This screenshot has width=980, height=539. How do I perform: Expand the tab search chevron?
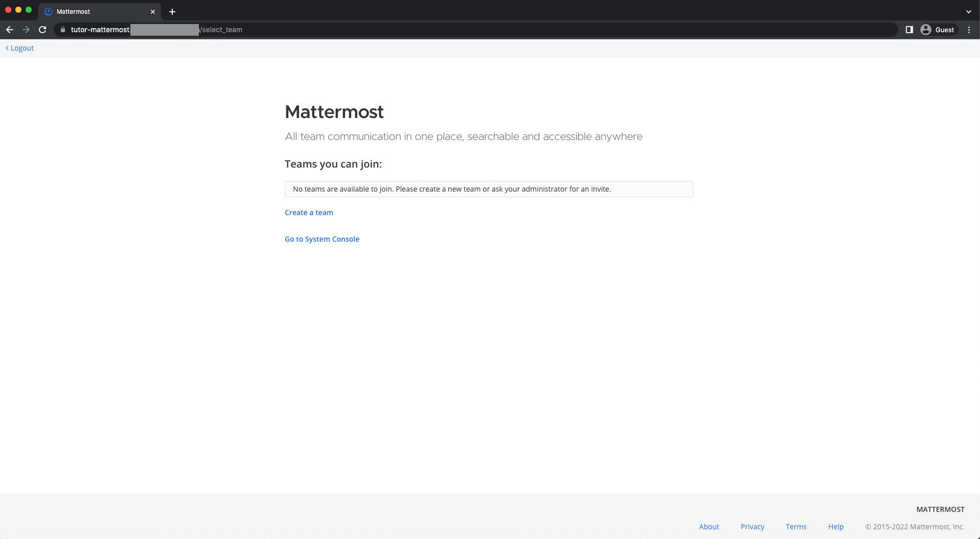coord(968,11)
